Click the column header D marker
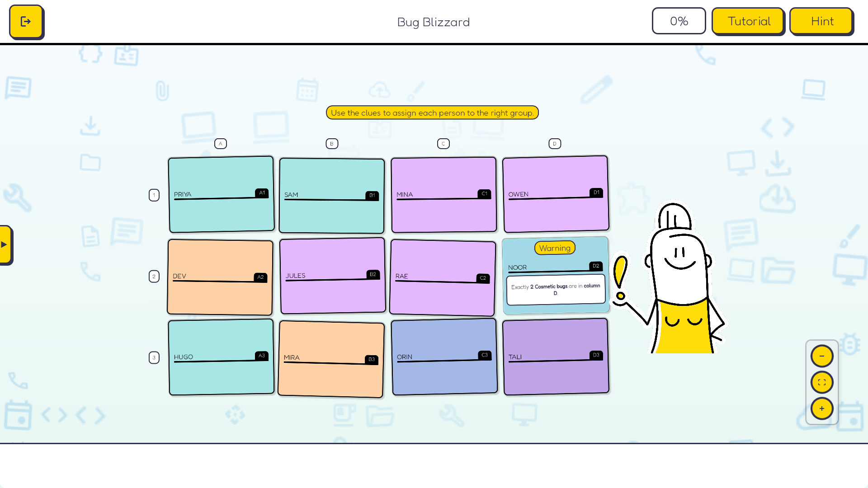The width and height of the screenshot is (868, 488). 555,144
